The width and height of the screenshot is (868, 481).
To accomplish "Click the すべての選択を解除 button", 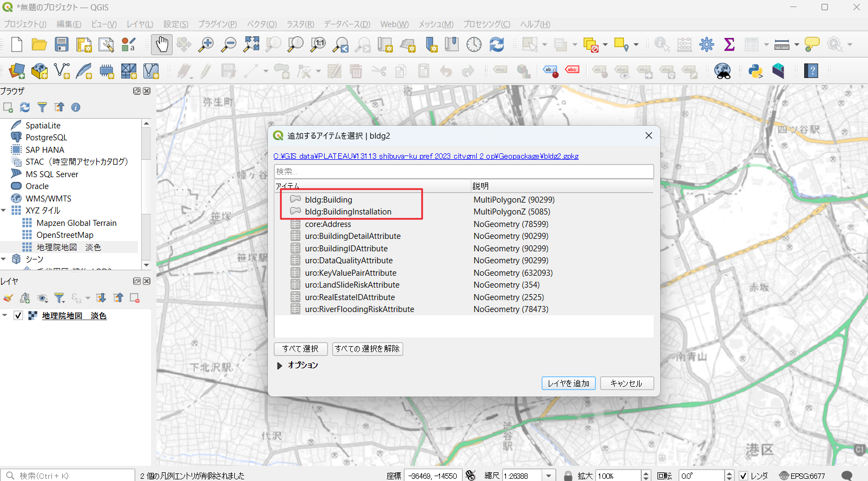I will (367, 349).
